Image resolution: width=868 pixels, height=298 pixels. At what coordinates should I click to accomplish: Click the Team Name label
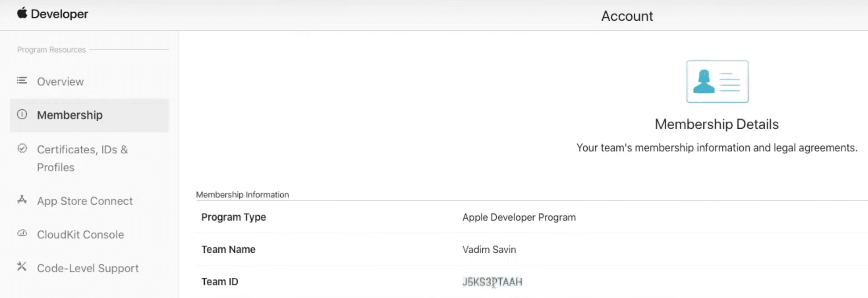pyautogui.click(x=228, y=249)
